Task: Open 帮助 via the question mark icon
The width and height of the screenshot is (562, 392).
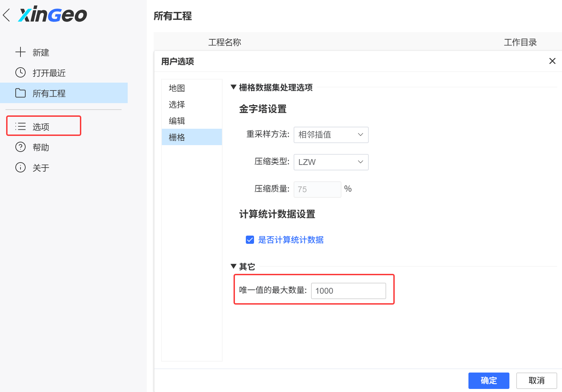Action: [x=20, y=147]
